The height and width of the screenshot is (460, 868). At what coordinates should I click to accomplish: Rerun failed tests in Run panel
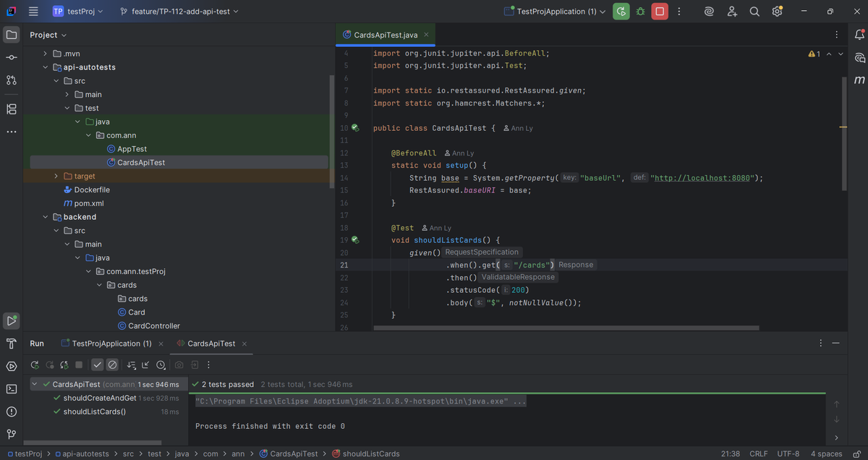point(50,365)
